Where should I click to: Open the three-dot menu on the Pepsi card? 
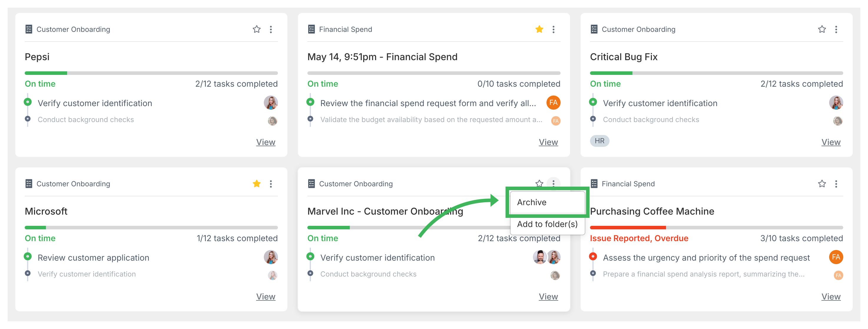tap(271, 29)
